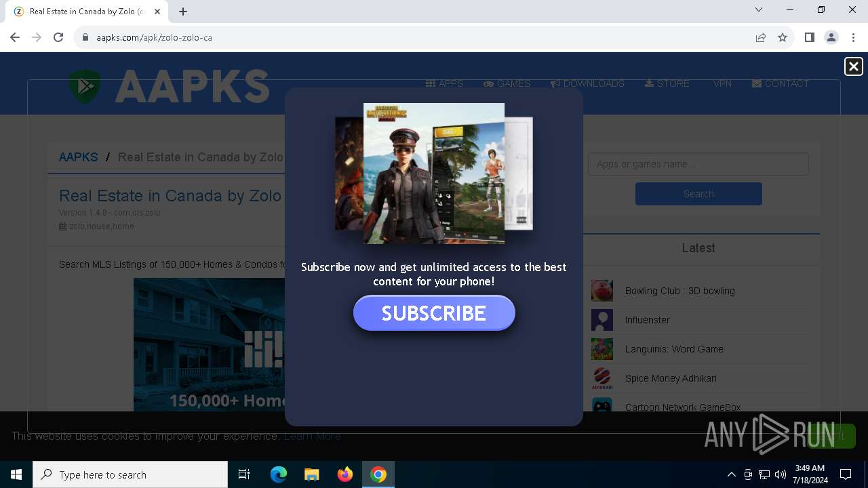Select the Real Estate in Canada by Zolo tab
Viewport: 868px width, 488px height.
point(86,12)
